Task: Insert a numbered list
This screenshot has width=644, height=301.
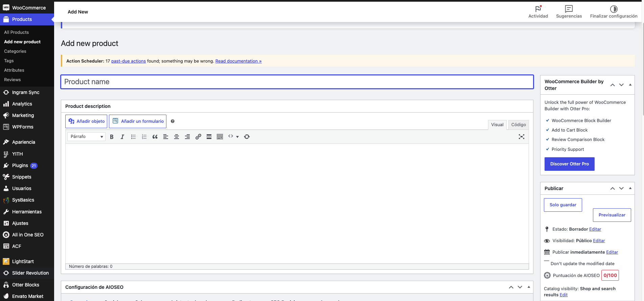Action: click(x=144, y=137)
